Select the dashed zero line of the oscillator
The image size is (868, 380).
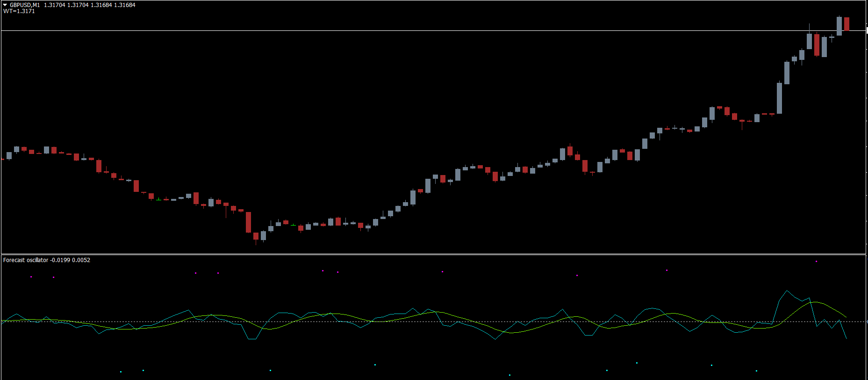coord(421,322)
